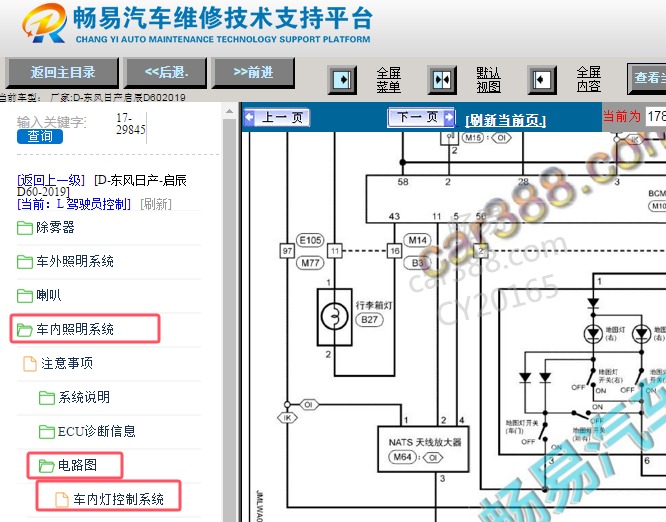Screen dimensions: 666x522
Task: Click the 刷新 link in sidebar
Action: pos(156,204)
